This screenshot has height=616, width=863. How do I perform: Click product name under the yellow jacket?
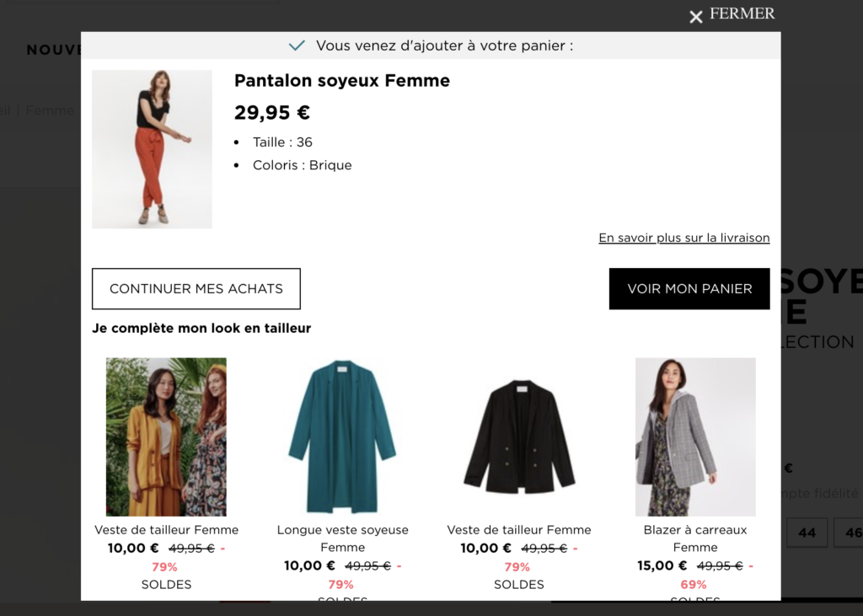coord(166,530)
